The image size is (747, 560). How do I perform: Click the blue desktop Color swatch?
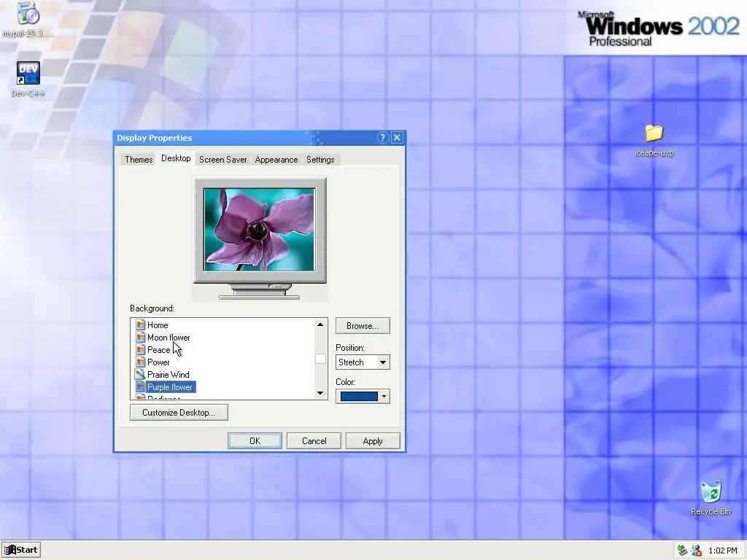point(359,397)
